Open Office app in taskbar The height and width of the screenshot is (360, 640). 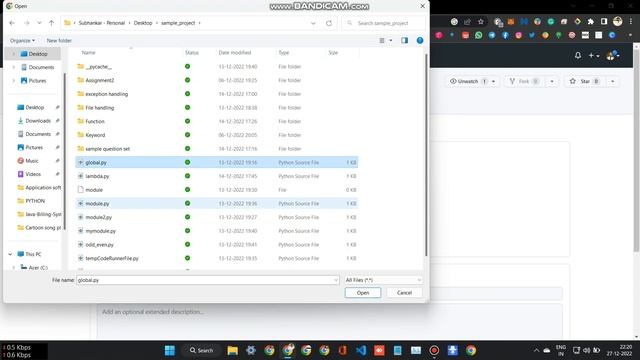342,350
